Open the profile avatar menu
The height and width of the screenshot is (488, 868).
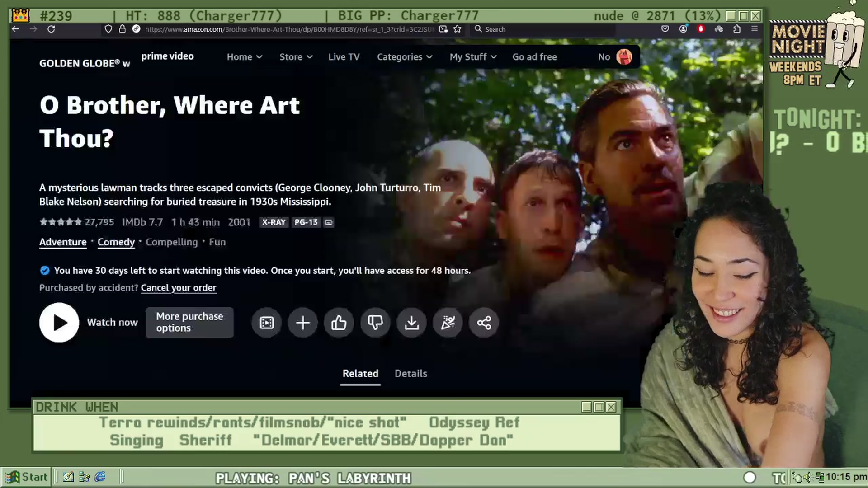pos(624,57)
